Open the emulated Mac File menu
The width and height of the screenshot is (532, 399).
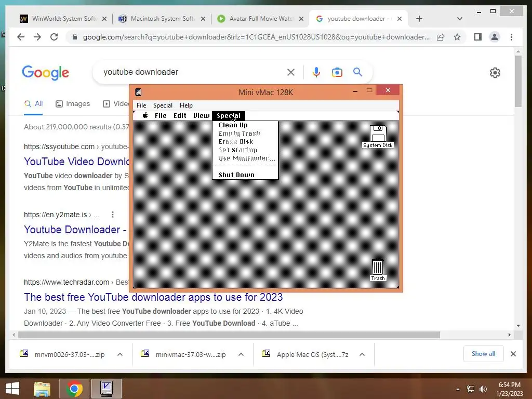(x=161, y=115)
